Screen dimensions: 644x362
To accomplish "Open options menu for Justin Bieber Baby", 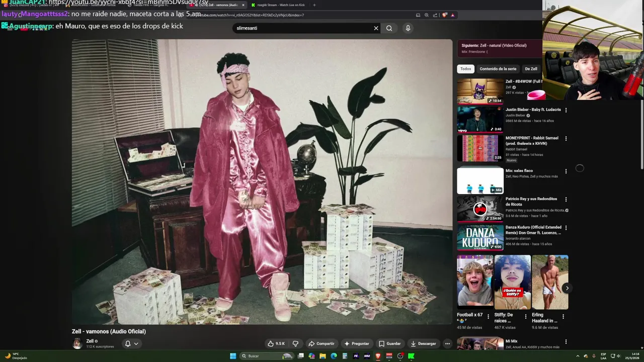I will pyautogui.click(x=566, y=110).
